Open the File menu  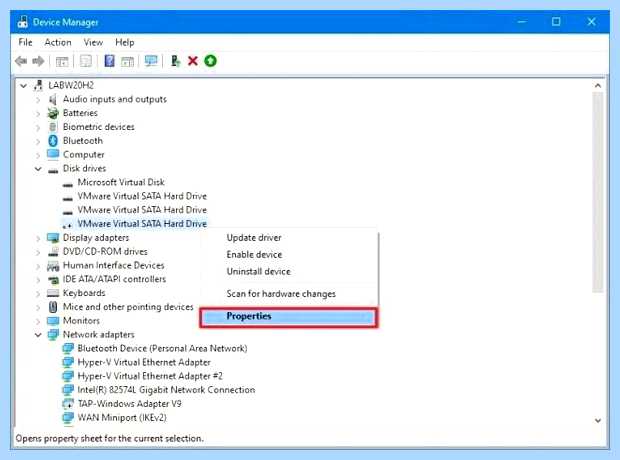[25, 42]
